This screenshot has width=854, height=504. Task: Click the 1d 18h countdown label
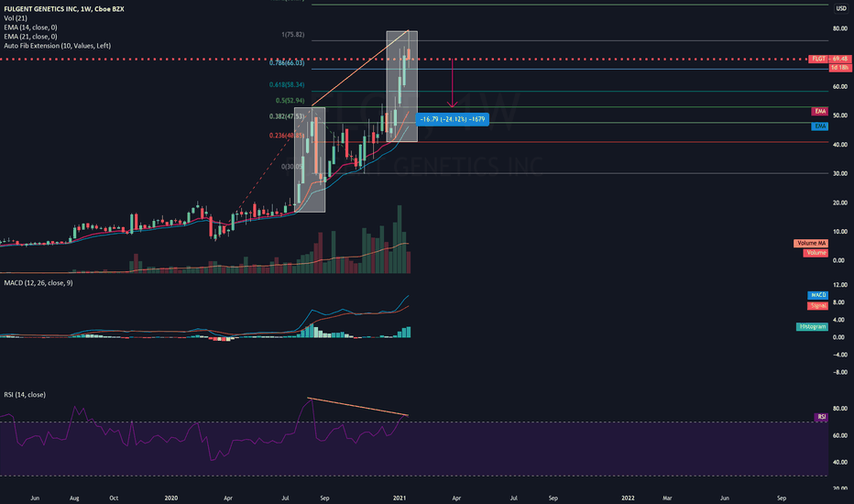[840, 68]
